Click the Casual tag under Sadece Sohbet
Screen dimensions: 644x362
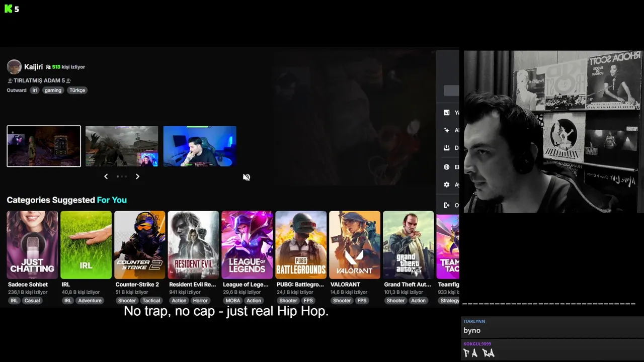pos(32,301)
